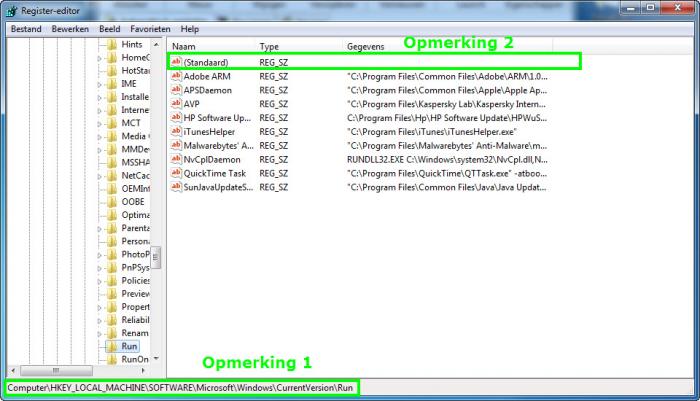Open the Beeld menu

(109, 29)
